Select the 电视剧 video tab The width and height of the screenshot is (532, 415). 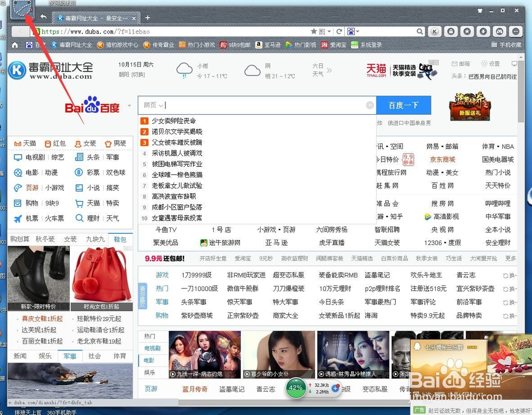[x=152, y=348]
